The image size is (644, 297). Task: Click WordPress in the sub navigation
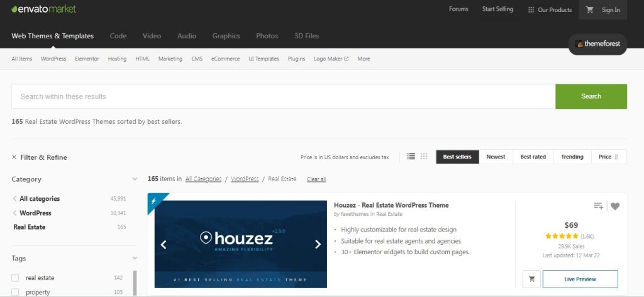coord(53,59)
